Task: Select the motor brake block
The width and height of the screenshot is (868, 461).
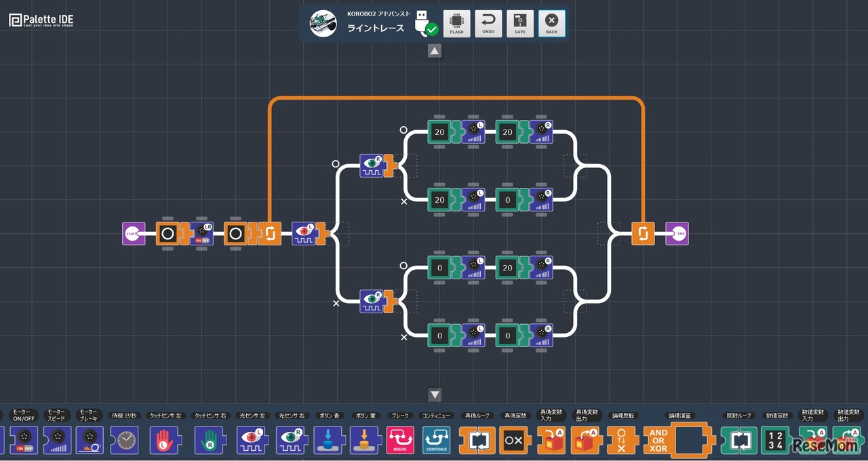Action: coord(90,439)
